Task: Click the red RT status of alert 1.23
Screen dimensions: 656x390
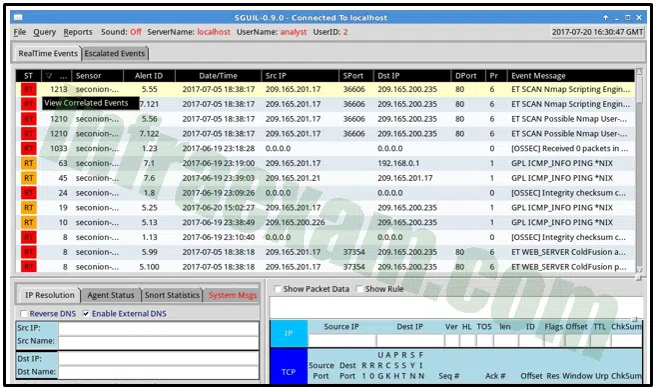Action: (x=28, y=149)
